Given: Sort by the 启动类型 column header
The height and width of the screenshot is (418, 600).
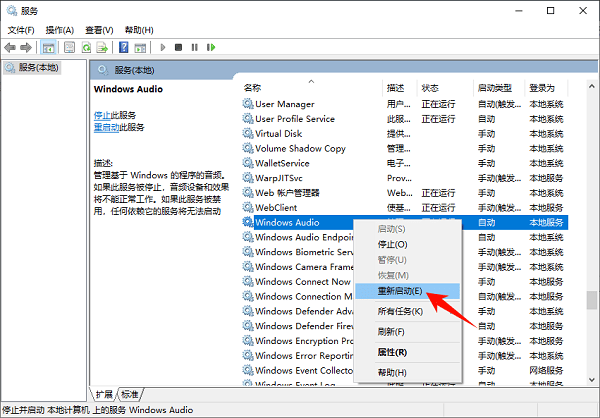Looking at the screenshot, I should [x=499, y=88].
